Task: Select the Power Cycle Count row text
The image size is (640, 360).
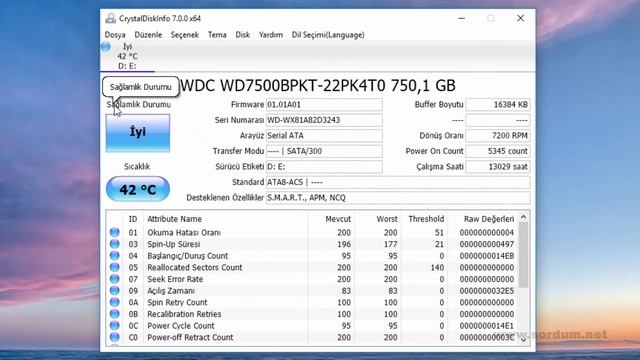Action: (x=181, y=326)
